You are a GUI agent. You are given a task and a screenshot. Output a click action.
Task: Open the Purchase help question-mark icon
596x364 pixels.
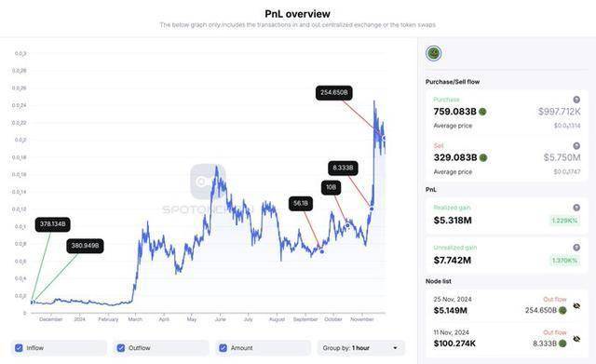pyautogui.click(x=576, y=100)
